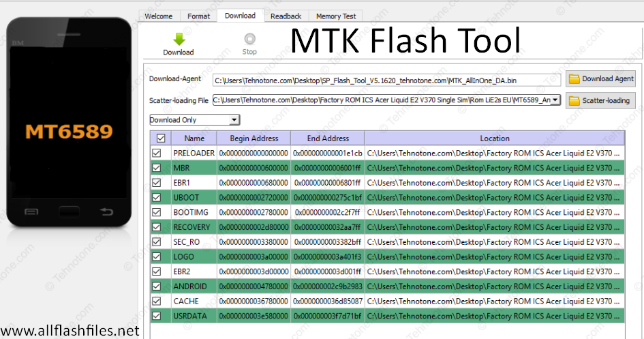Uncheck the PRELOADER checkbox
The width and height of the screenshot is (644, 339).
pos(157,153)
